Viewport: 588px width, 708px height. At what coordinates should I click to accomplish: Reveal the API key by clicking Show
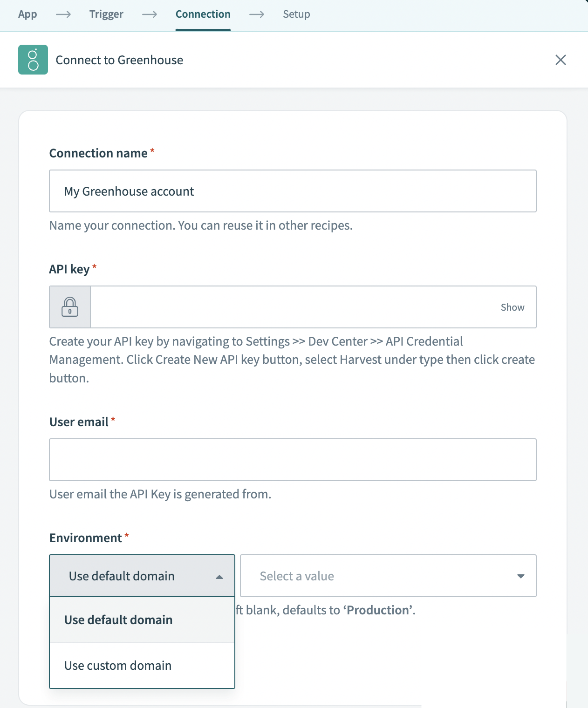point(512,307)
